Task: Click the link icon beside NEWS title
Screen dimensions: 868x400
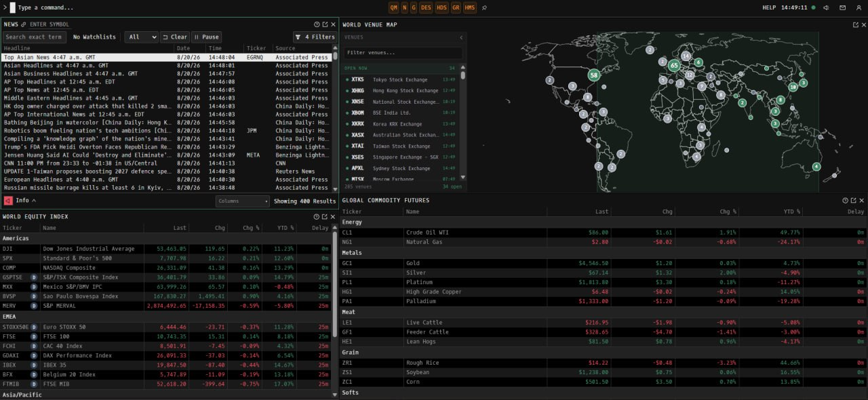Action: click(24, 24)
